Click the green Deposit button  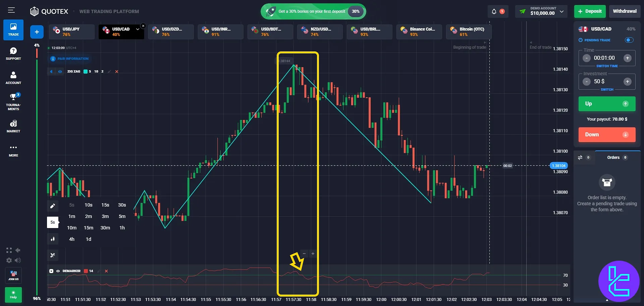click(590, 11)
